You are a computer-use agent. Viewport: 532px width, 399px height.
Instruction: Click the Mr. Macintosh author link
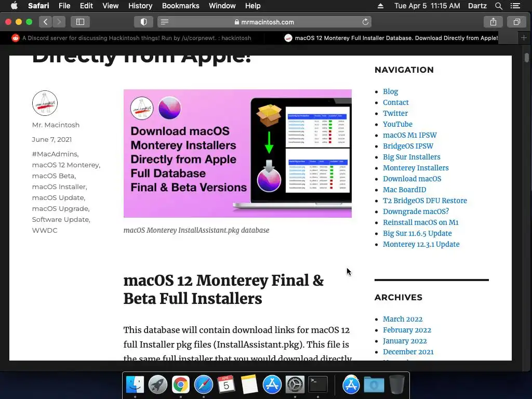[56, 125]
